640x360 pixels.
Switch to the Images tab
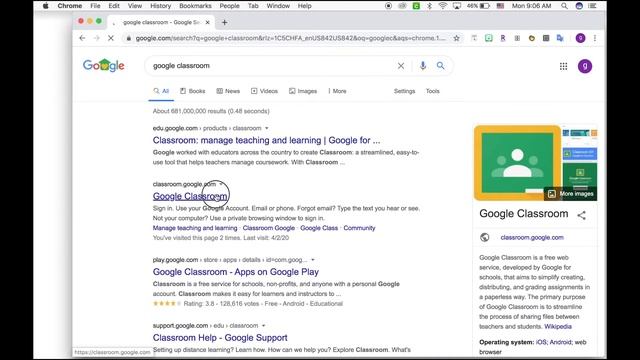pos(303,91)
